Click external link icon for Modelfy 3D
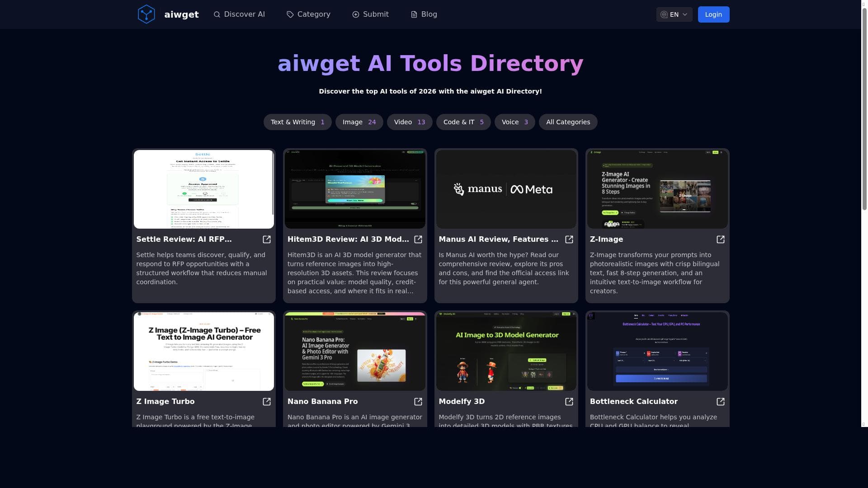 pos(569,402)
